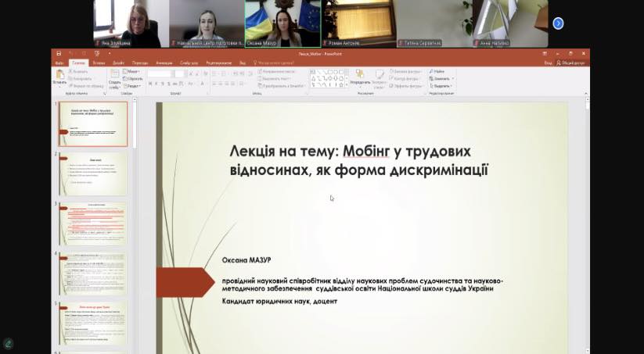Click 'Кандидат юридичних наук, доцент' text
The height and width of the screenshot is (354, 644).
click(x=279, y=302)
